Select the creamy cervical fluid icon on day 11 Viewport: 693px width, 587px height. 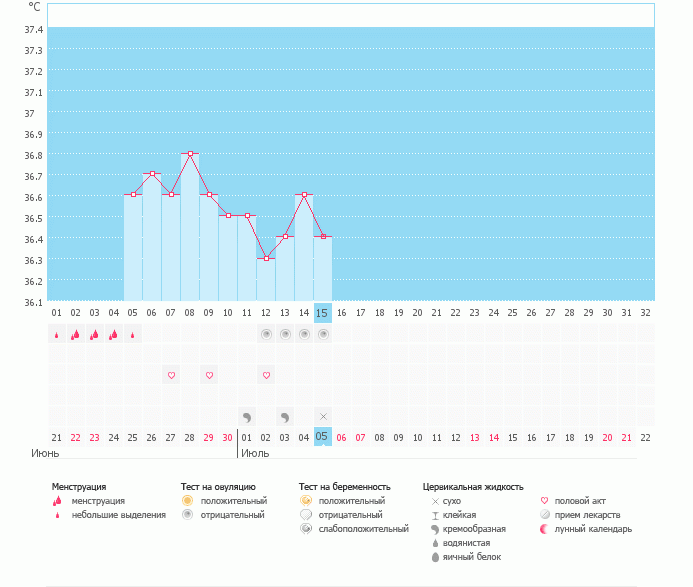[x=247, y=416]
